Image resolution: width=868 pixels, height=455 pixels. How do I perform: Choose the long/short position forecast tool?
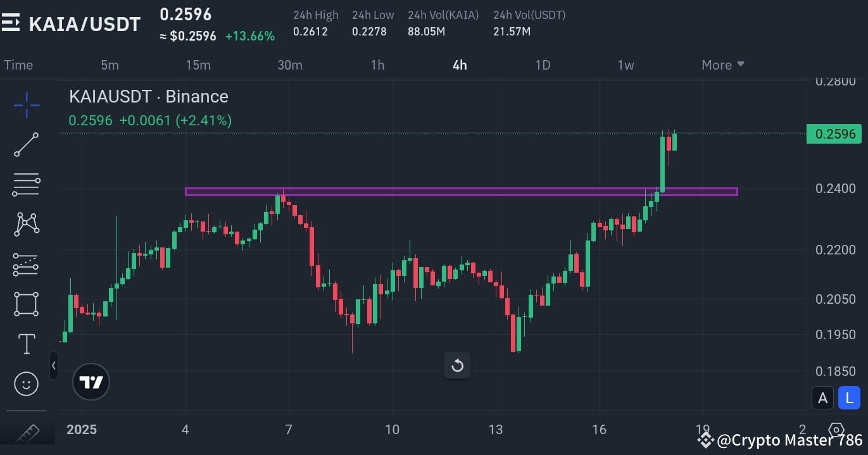[26, 265]
